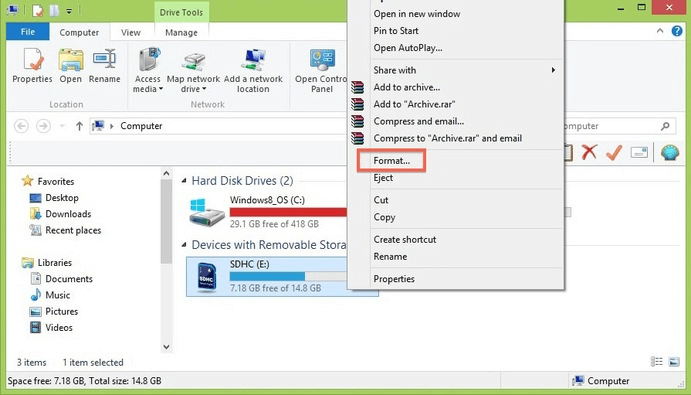The image size is (691, 395).
Task: Choose Format from the context menu
Action: pos(391,160)
